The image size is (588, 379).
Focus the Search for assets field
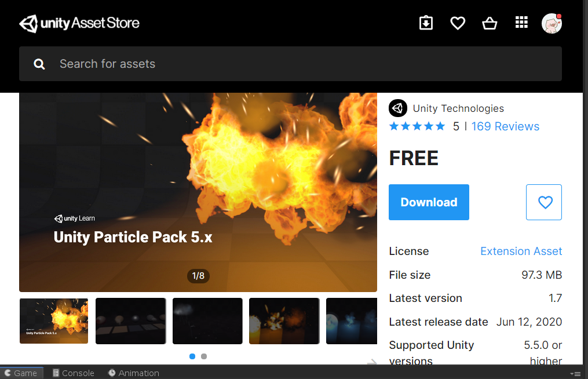[x=290, y=64]
